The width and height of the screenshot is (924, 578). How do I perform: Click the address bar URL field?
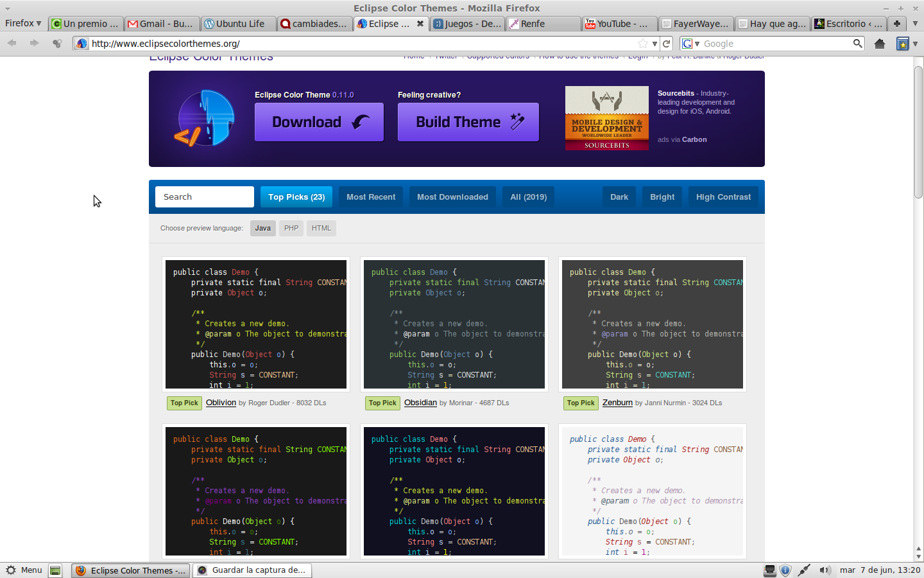coord(363,44)
